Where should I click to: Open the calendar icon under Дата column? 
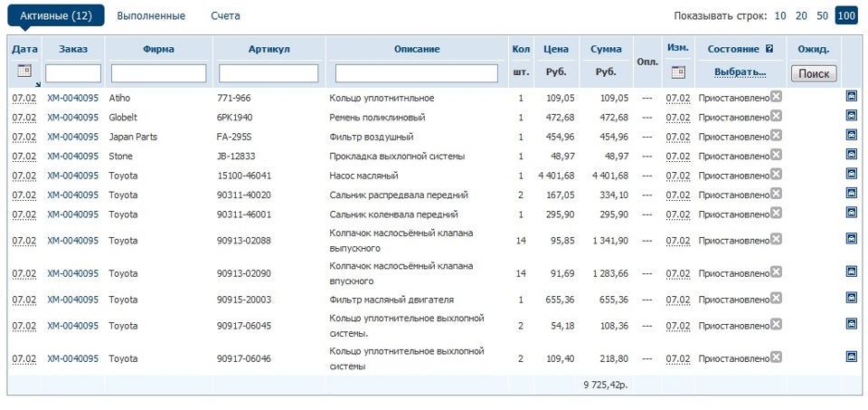(x=24, y=71)
